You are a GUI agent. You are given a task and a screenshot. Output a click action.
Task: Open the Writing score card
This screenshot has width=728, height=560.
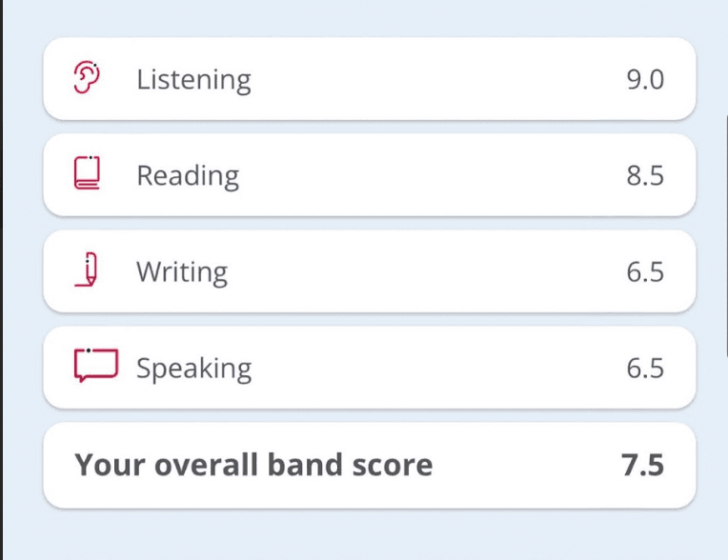(370, 271)
